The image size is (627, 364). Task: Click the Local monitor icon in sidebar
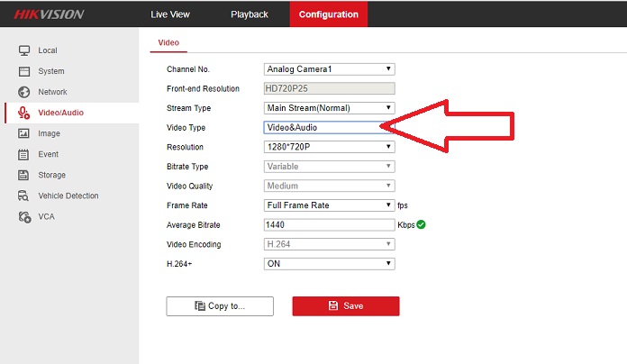pyautogui.click(x=24, y=50)
